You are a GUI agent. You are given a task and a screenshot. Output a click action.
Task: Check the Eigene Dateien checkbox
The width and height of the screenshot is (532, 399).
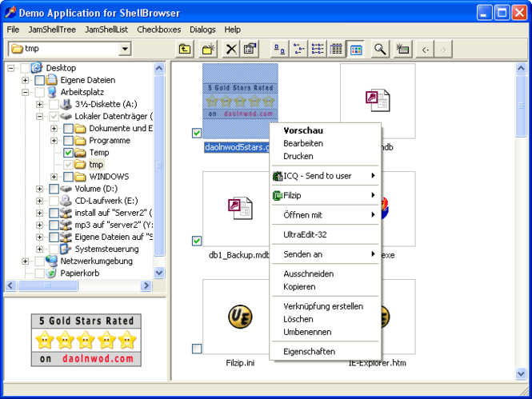click(x=40, y=80)
